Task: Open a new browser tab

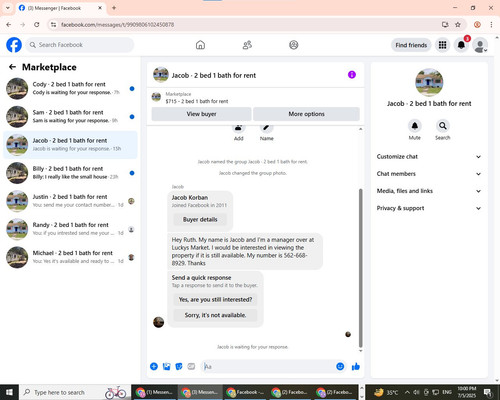Action: [x=114, y=8]
